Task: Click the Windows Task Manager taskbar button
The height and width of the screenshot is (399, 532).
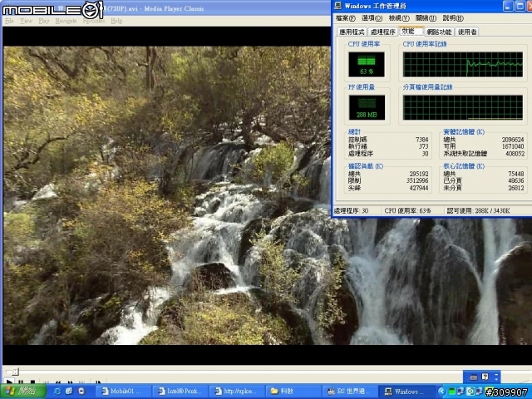Action: coord(406,392)
